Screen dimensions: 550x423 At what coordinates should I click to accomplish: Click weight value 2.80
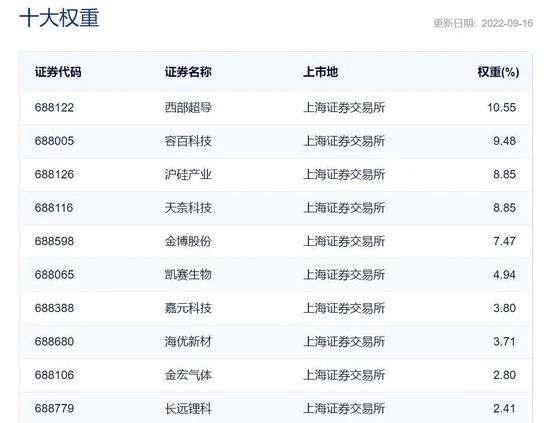click(x=504, y=375)
